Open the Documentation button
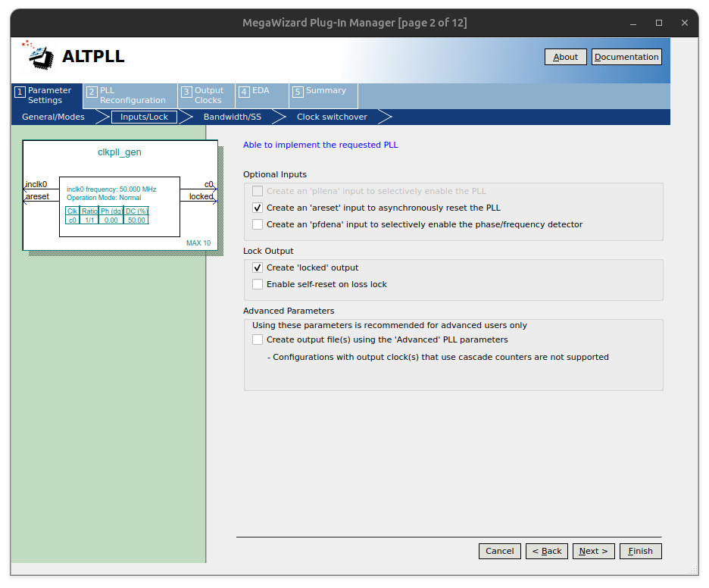Image resolution: width=709 pixels, height=588 pixels. coord(626,57)
